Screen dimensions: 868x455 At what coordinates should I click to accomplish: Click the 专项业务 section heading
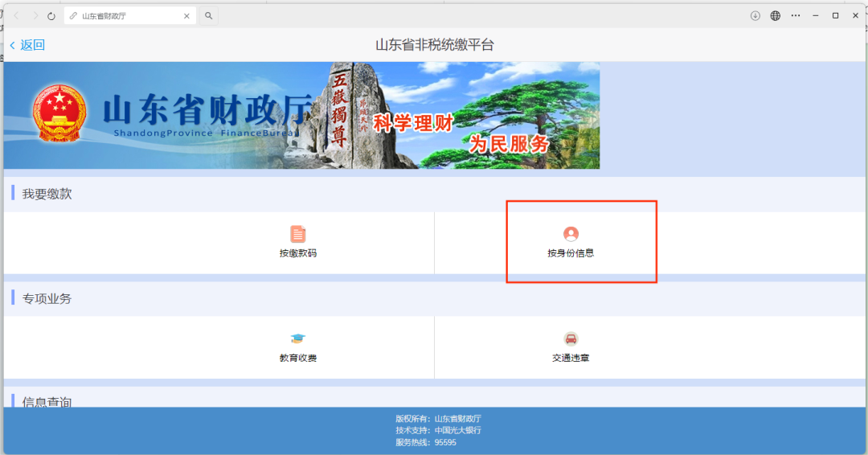click(47, 298)
